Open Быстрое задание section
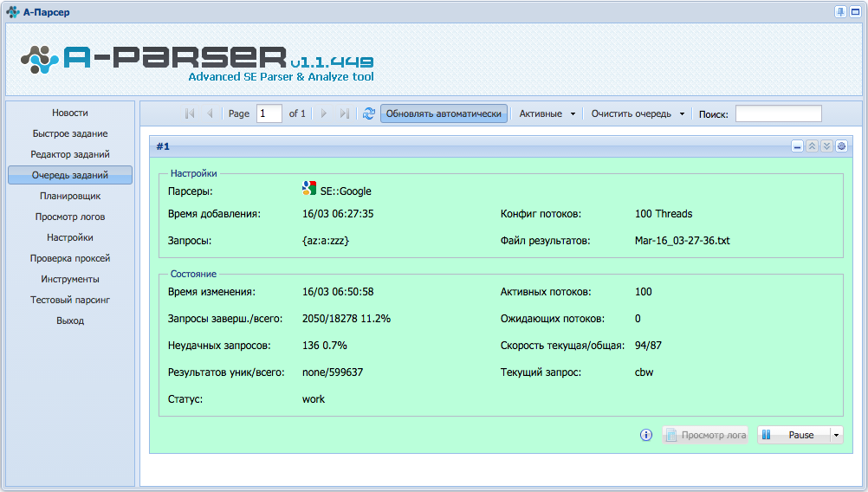Screen dimensions: 868x492 70,133
